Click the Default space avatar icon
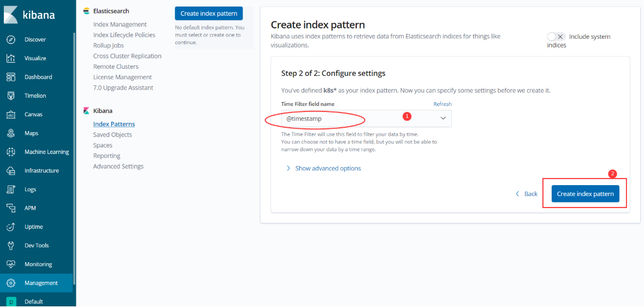This screenshot has width=644, height=308. click(11, 302)
